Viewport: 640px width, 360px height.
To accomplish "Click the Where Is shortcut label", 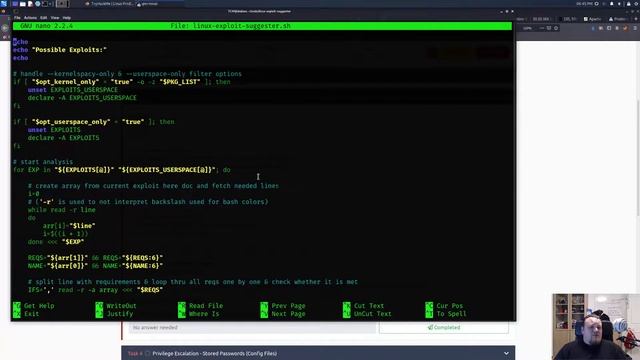I will tap(204, 314).
